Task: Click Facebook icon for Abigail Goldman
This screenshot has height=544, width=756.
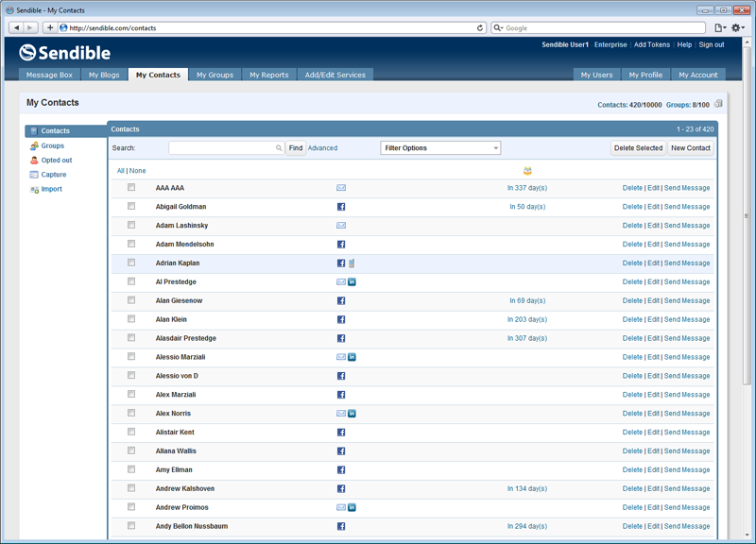Action: 341,207
